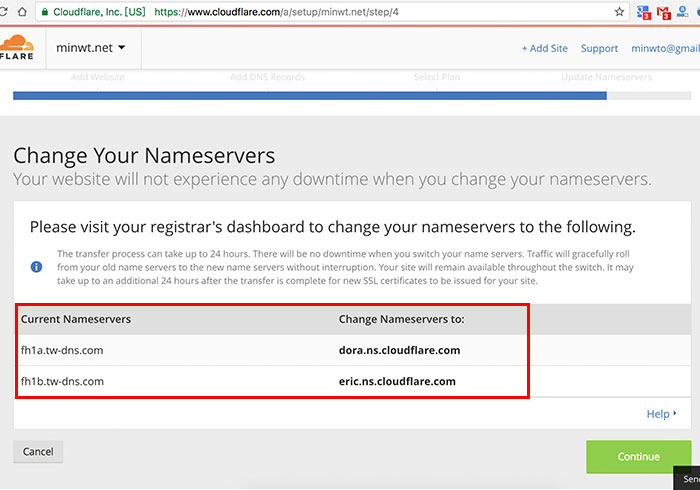The width and height of the screenshot is (700, 490).
Task: Click the Help link
Action: point(662,414)
